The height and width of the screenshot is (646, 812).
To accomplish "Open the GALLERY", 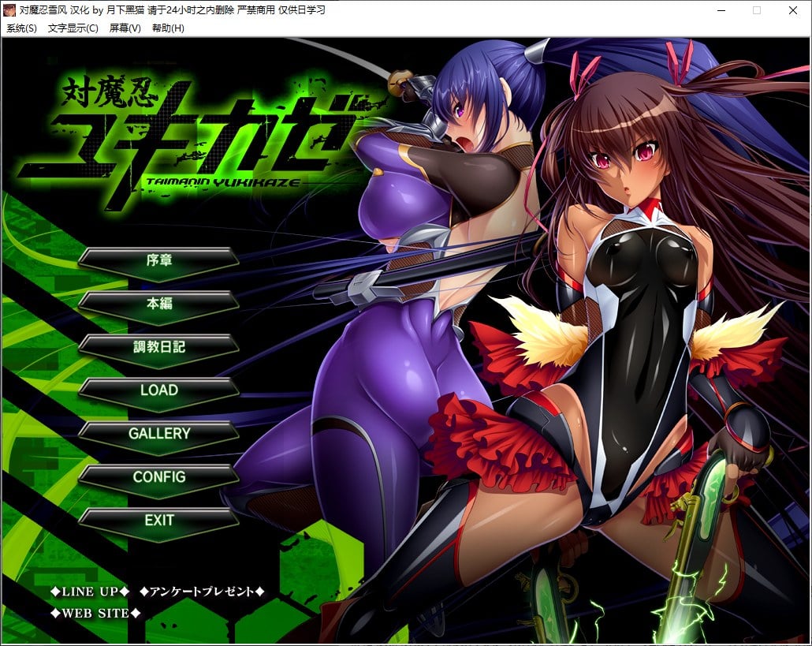I will pyautogui.click(x=159, y=434).
